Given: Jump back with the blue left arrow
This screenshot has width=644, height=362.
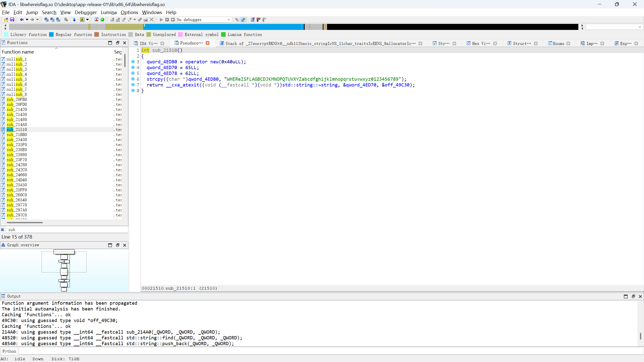Looking at the screenshot, I should pyautogui.click(x=22, y=20).
